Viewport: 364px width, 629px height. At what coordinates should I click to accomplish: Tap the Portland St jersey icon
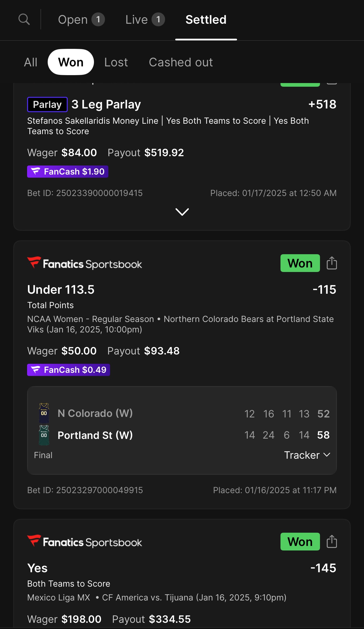coord(44,435)
